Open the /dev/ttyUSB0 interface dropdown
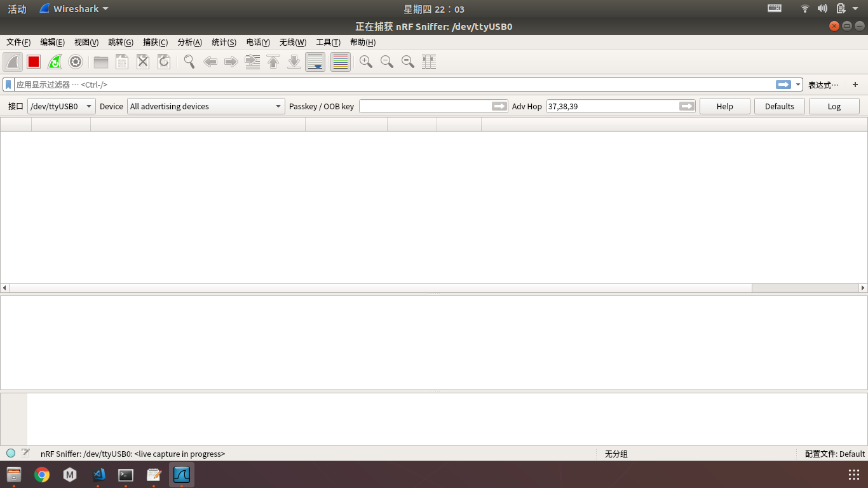Viewport: 868px width, 488px height. pos(62,106)
